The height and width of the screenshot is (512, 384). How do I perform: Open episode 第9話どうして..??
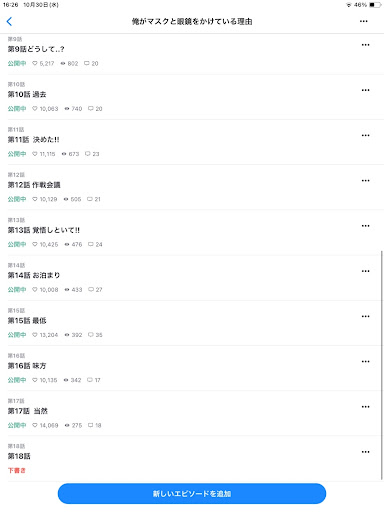tap(36, 49)
